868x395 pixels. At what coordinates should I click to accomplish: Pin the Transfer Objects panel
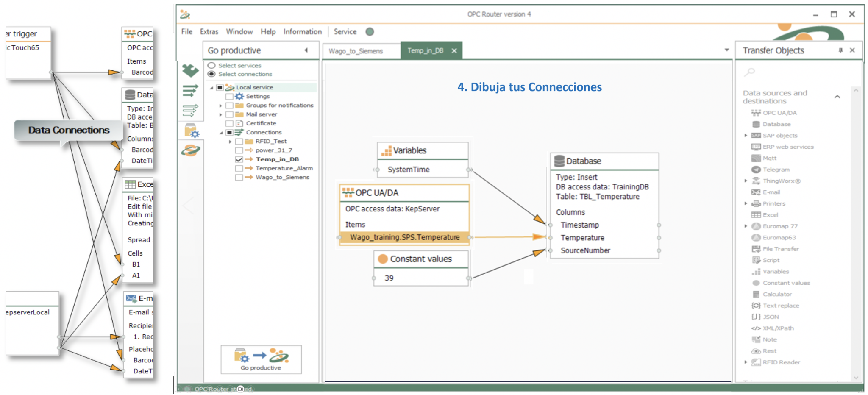[x=840, y=50]
